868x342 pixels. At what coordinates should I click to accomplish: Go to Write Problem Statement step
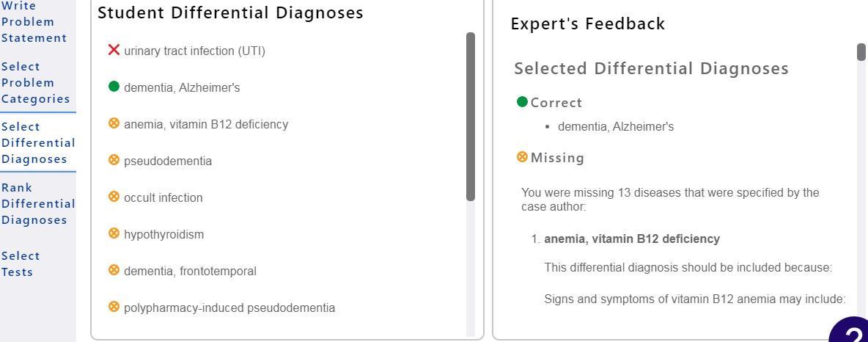(34, 22)
